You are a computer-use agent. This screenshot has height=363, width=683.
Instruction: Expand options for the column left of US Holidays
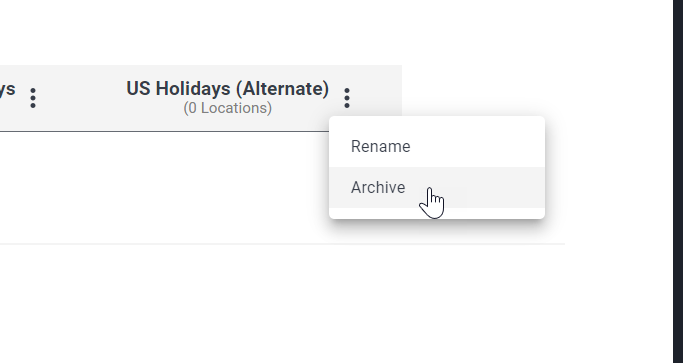tap(33, 98)
